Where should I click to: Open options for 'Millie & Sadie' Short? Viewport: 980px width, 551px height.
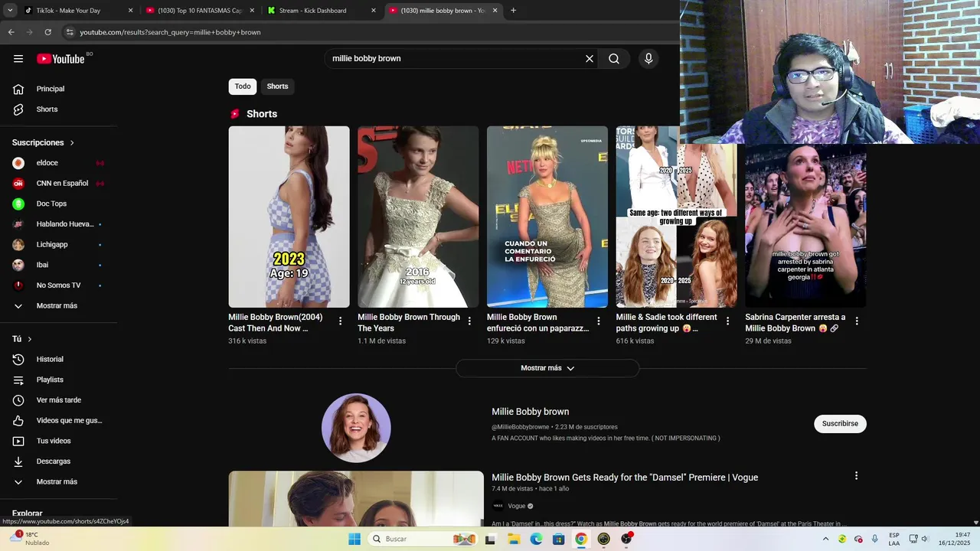(728, 321)
